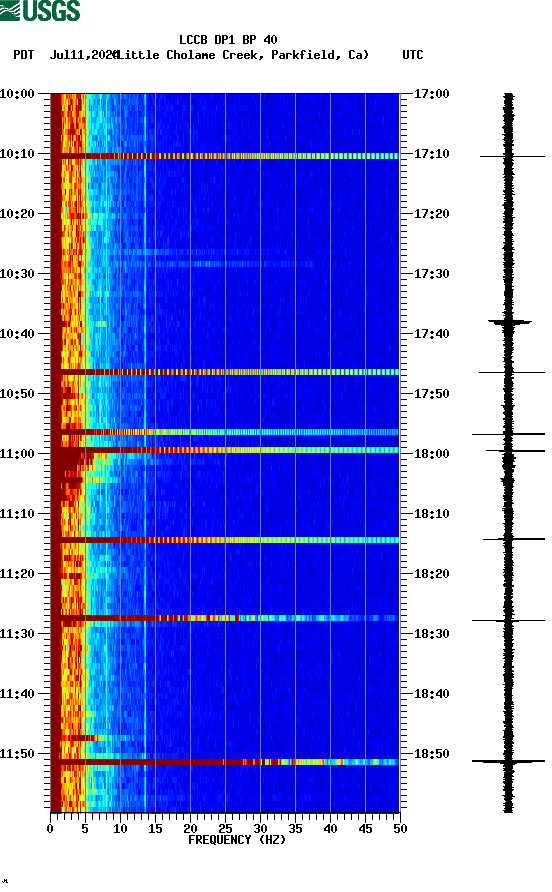Click the 11:10 PDT time label
The image size is (552, 892).
(x=17, y=514)
